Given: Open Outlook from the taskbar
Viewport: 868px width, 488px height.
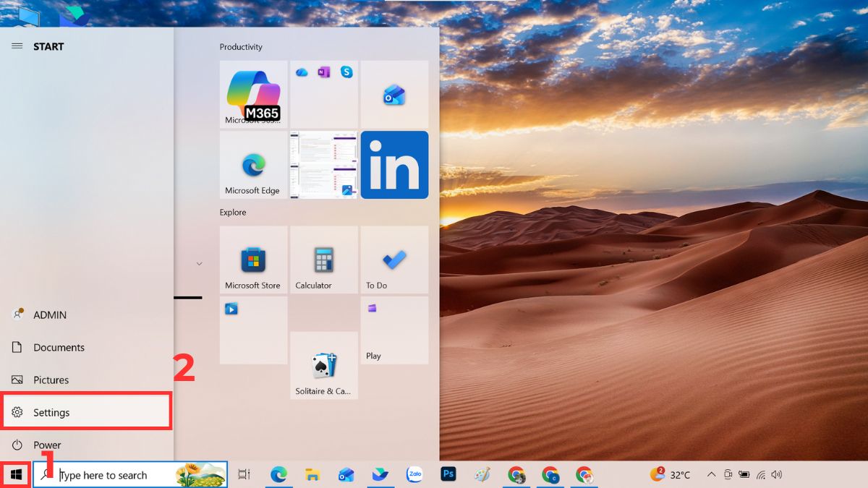Looking at the screenshot, I should pyautogui.click(x=346, y=475).
